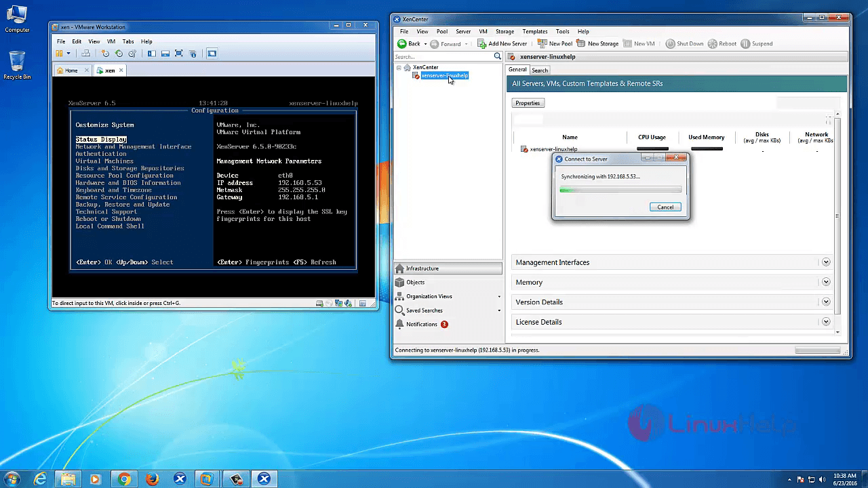The height and width of the screenshot is (488, 868).
Task: Expand the License Details section
Action: (x=826, y=322)
